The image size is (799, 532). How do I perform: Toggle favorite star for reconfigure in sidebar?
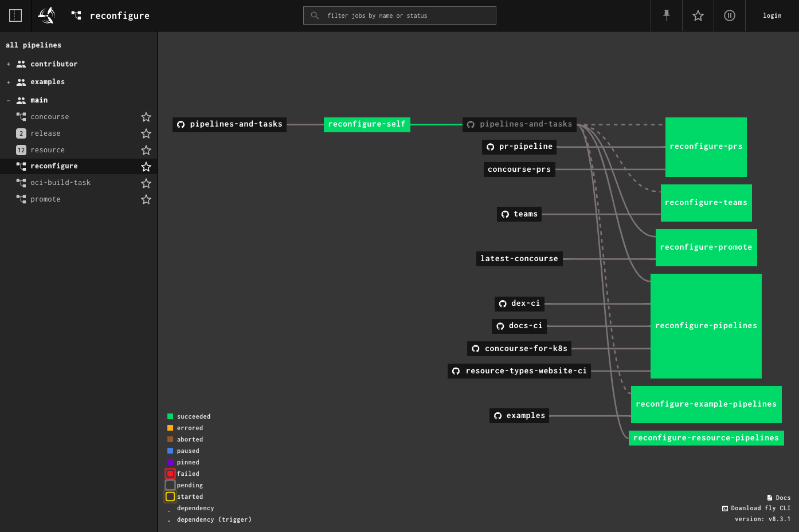pyautogui.click(x=146, y=167)
